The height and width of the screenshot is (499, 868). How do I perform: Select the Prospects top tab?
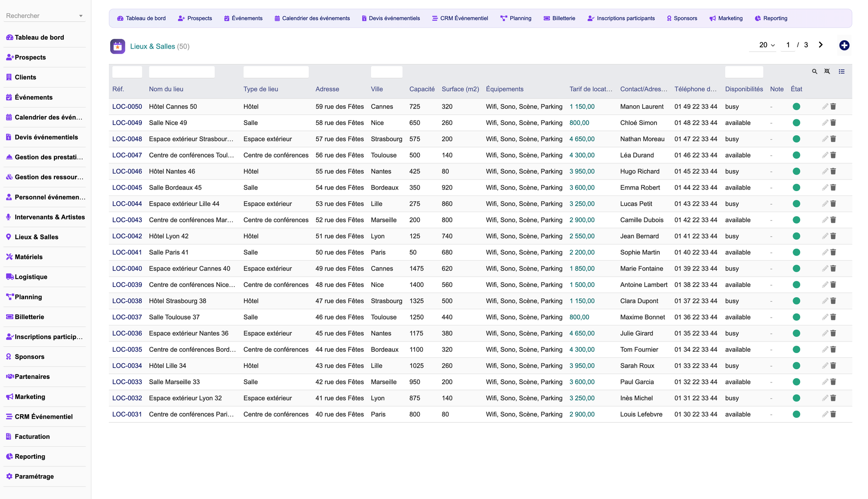coord(195,18)
